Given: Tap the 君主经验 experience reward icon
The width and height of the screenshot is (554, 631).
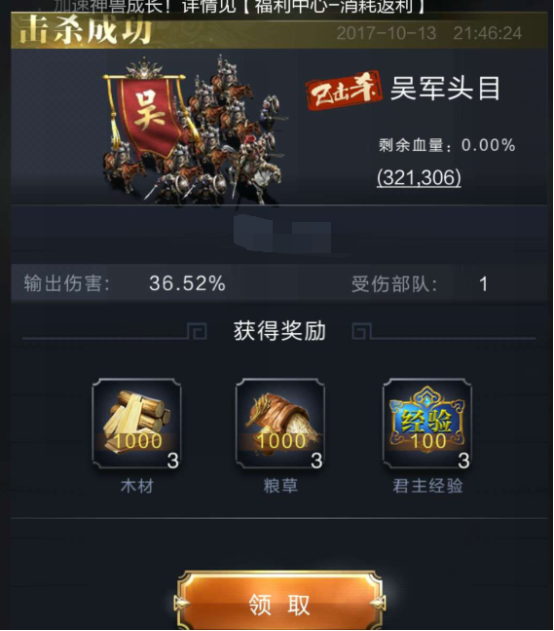Looking at the screenshot, I should tap(427, 424).
